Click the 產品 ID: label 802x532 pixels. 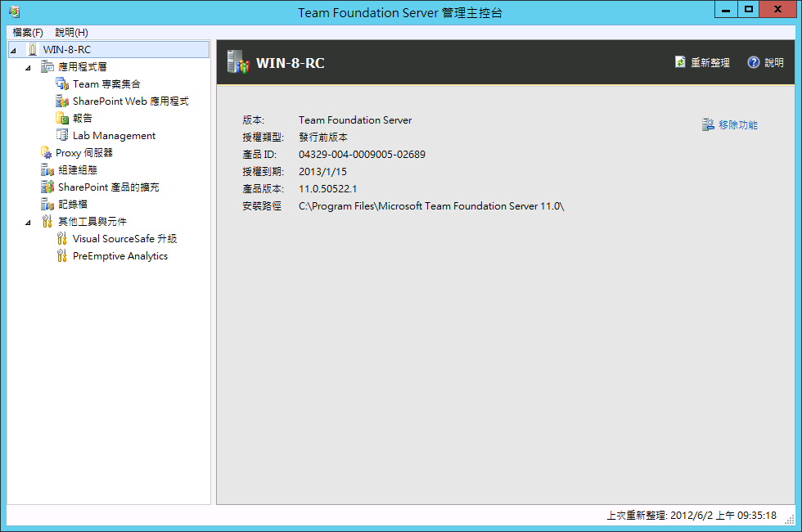click(x=259, y=155)
